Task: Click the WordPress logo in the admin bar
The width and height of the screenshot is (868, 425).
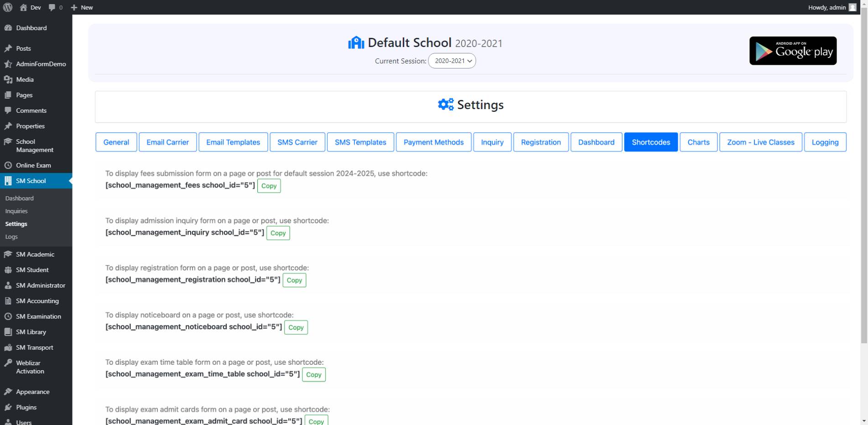Action: click(7, 7)
